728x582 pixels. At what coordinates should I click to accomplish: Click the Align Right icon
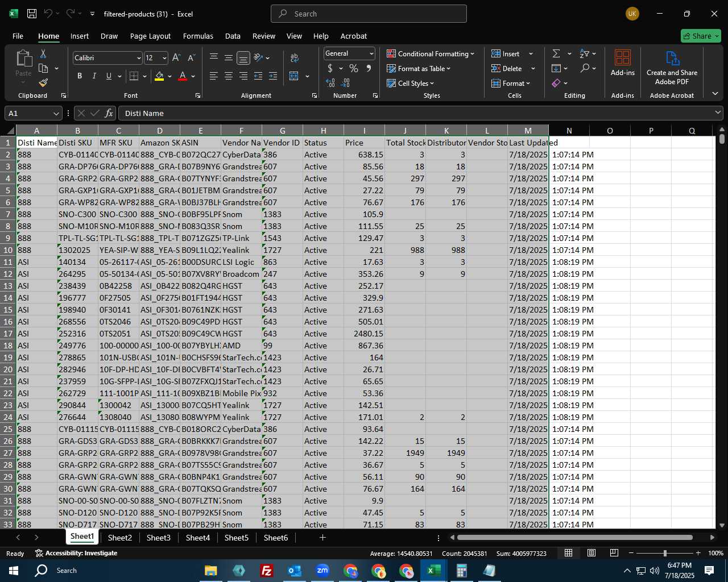tap(243, 76)
